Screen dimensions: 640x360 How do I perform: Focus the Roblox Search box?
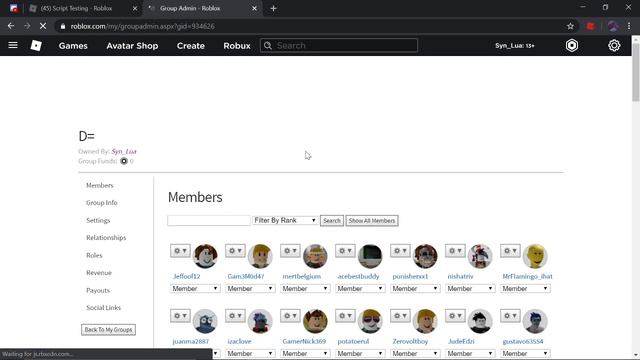(x=339, y=46)
